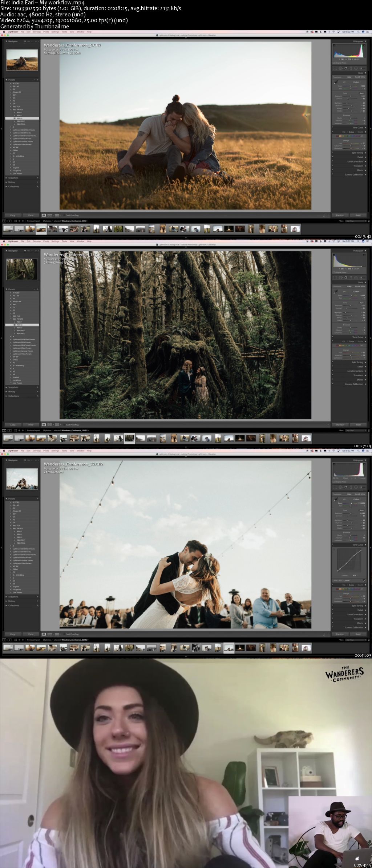Click the Apple menu icon in Wanderers_Conference_5 frame

(x=4, y=32)
